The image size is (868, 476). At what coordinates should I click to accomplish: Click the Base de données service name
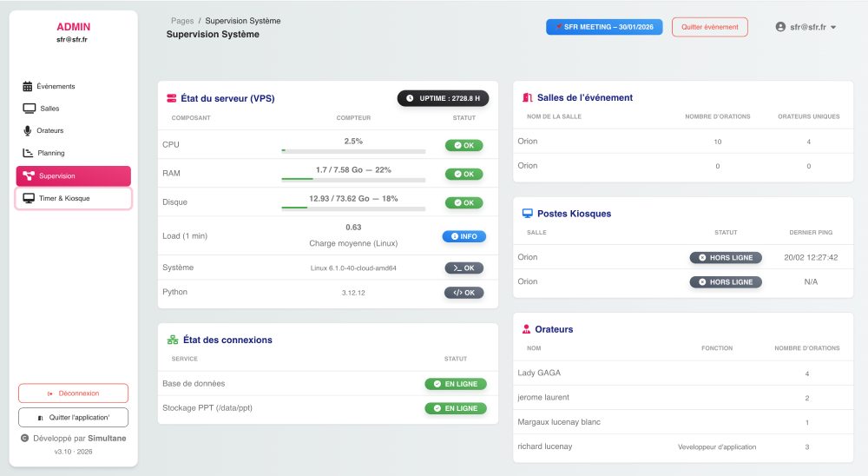pyautogui.click(x=194, y=383)
